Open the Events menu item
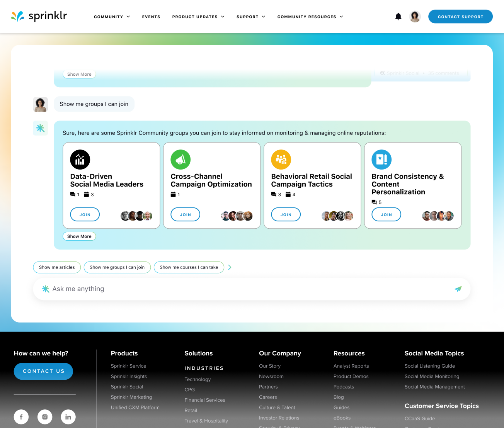 click(151, 17)
